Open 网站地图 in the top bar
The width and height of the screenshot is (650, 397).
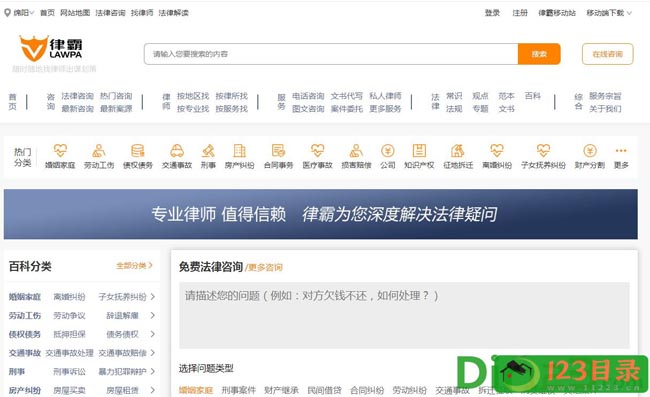click(75, 13)
